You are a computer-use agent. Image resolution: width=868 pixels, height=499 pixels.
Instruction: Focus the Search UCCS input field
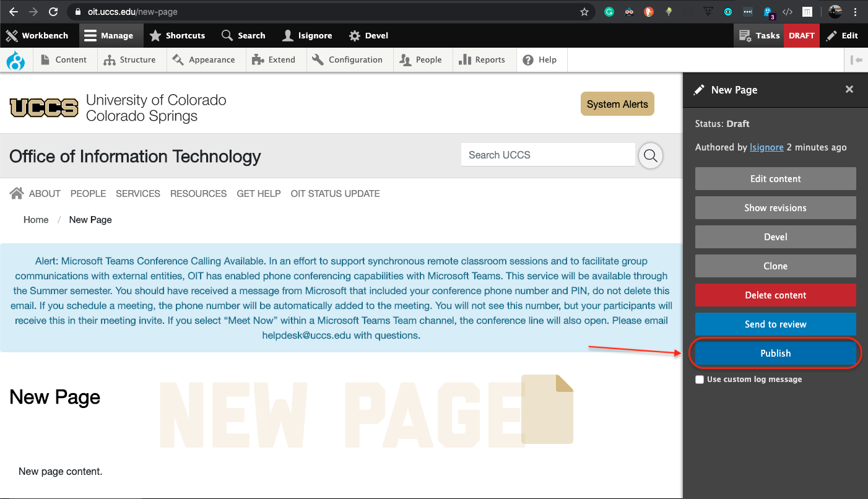548,155
